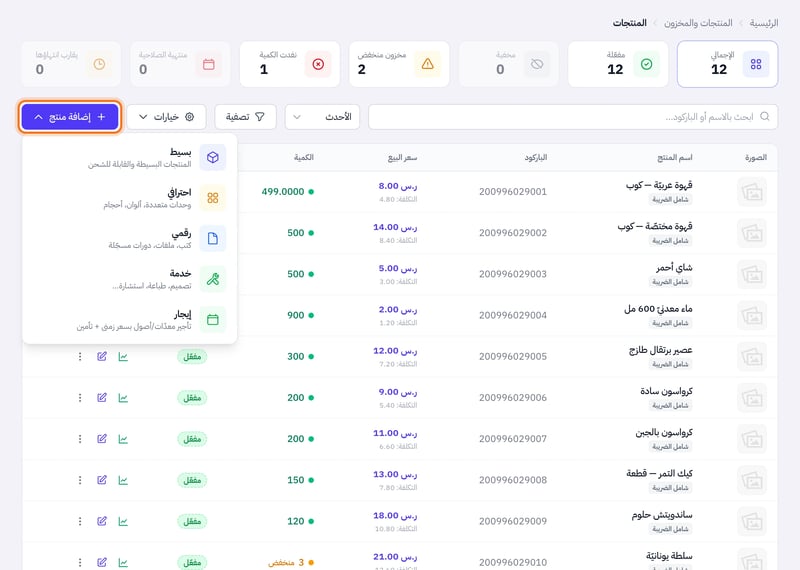Image resolution: width=800 pixels, height=570 pixels.
Task: Open more menu for عصير برتقال طازج
Action: tap(80, 357)
